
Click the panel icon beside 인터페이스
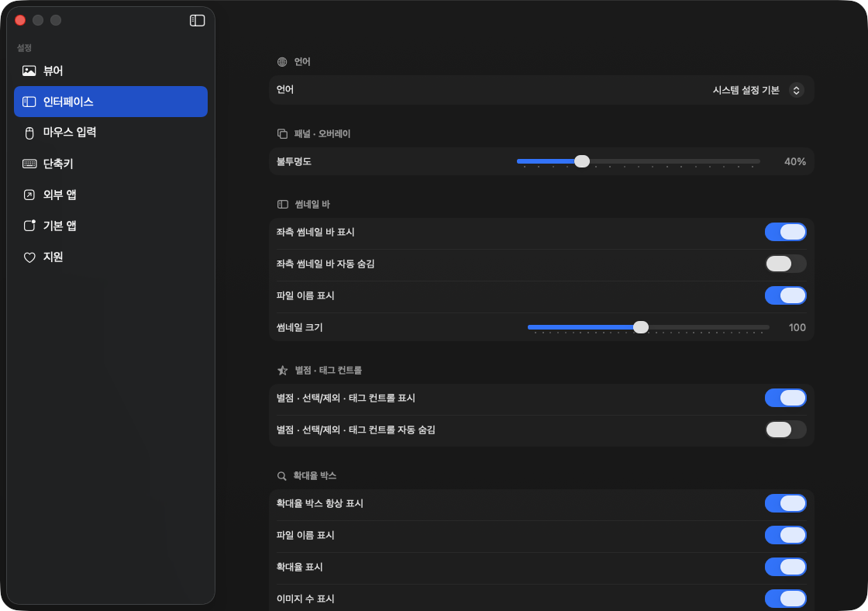[29, 102]
